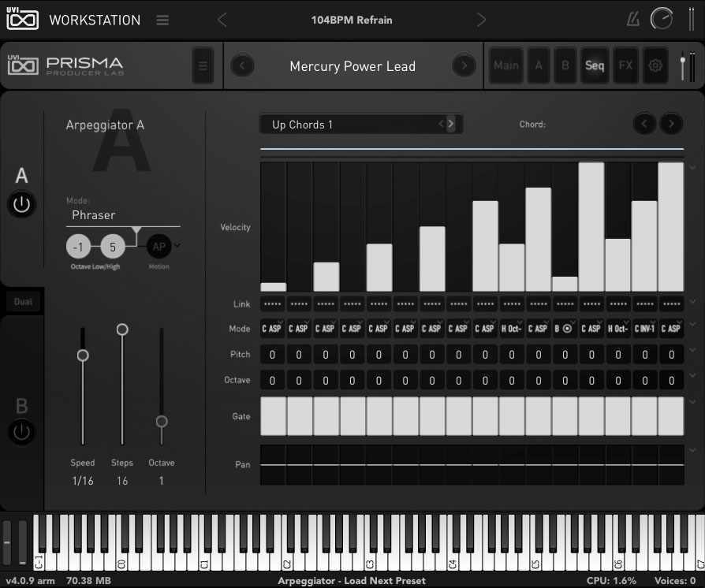Open the Up Chords 1 preset dropdown

(361, 124)
